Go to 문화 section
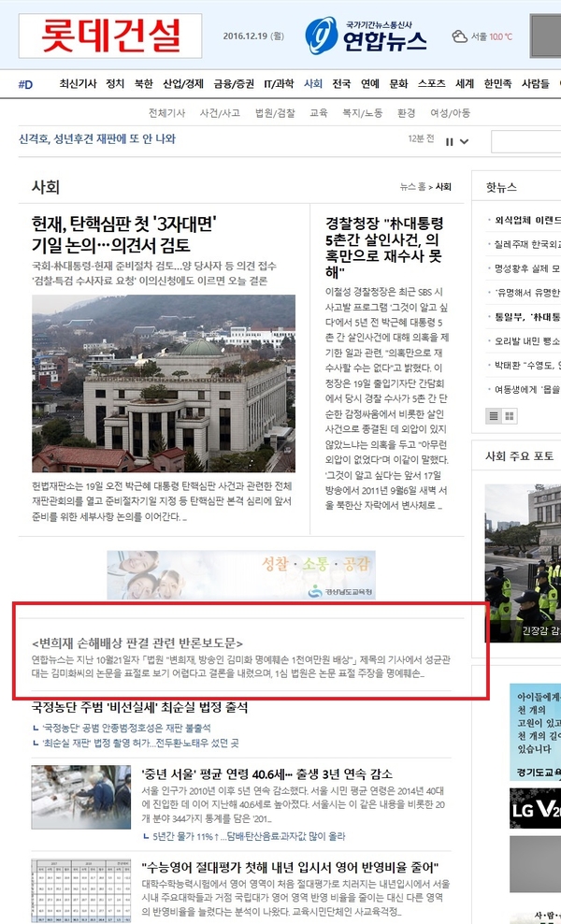 tap(398, 83)
